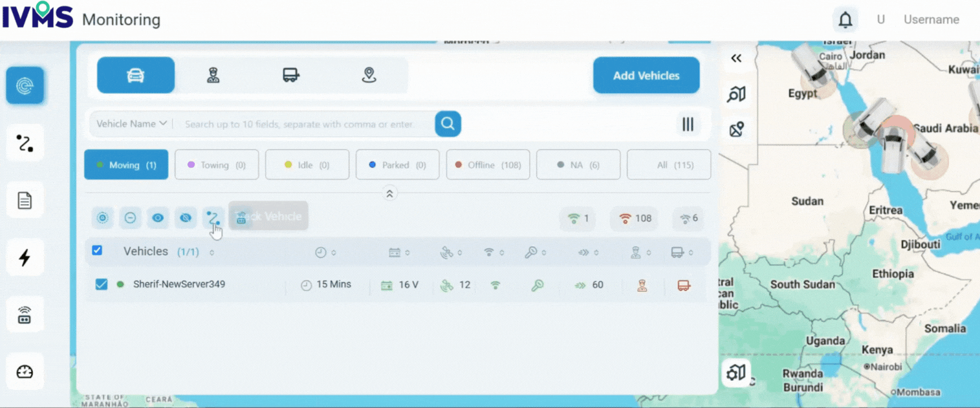Viewport: 980px width, 408px height.
Task: Click the columns layout icon beside search
Action: [x=688, y=124]
